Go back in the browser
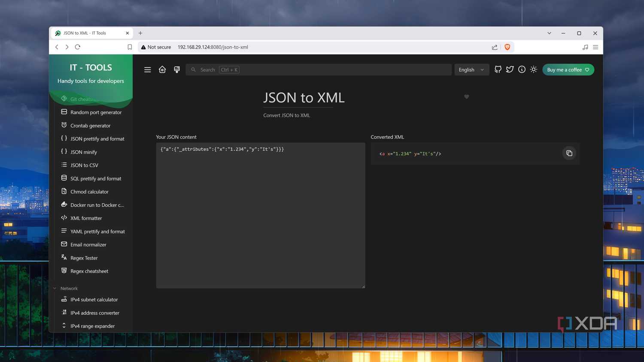 tap(57, 47)
